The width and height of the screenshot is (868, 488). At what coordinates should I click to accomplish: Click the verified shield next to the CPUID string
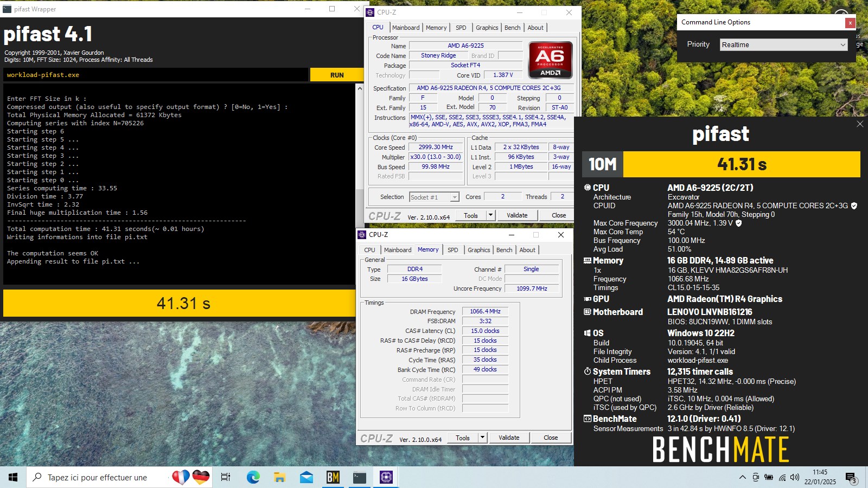[x=854, y=206]
